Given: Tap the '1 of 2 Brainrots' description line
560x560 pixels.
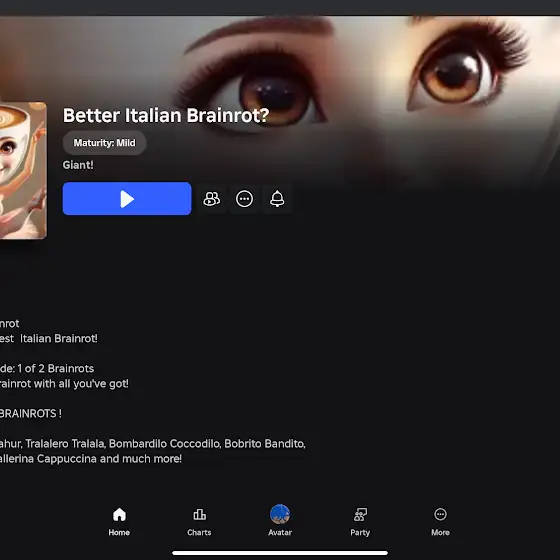Looking at the screenshot, I should (47, 369).
